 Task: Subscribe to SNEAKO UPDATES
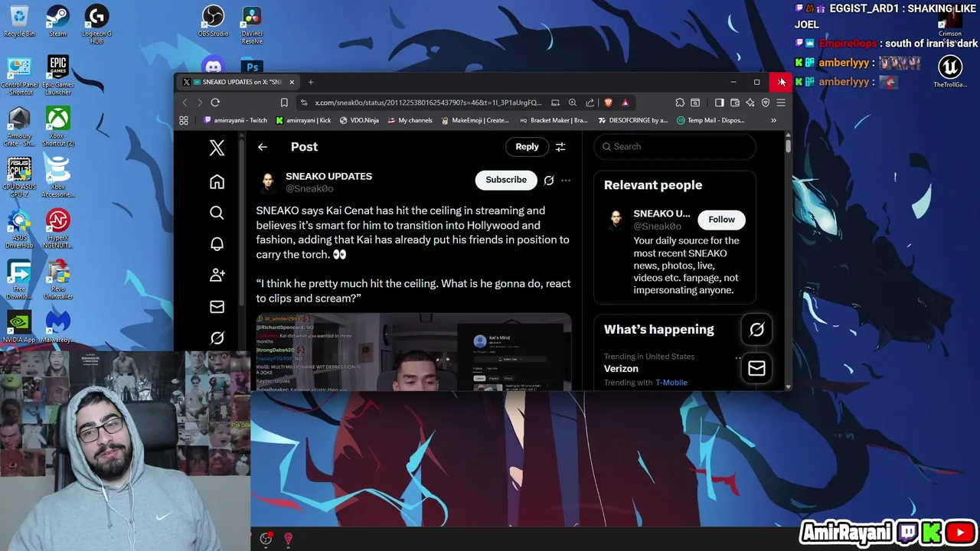(x=506, y=180)
